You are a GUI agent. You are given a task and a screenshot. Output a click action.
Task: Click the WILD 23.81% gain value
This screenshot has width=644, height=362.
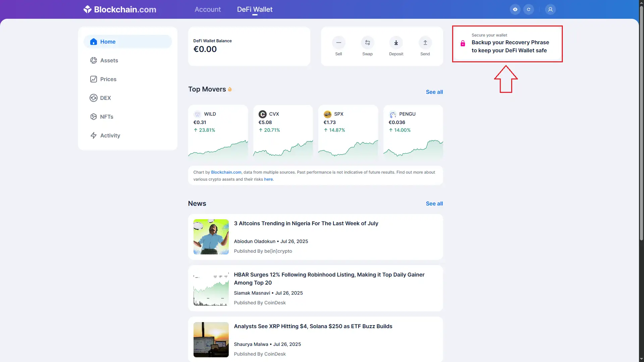[204, 130]
